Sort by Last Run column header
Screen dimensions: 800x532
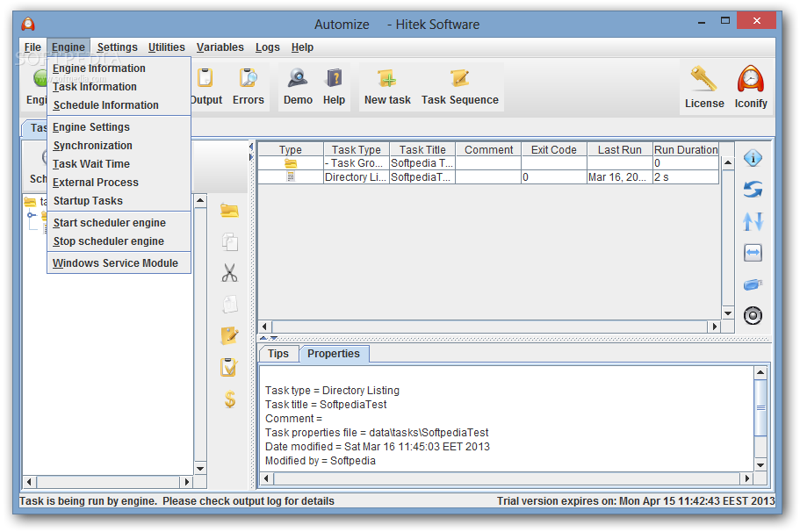(619, 149)
